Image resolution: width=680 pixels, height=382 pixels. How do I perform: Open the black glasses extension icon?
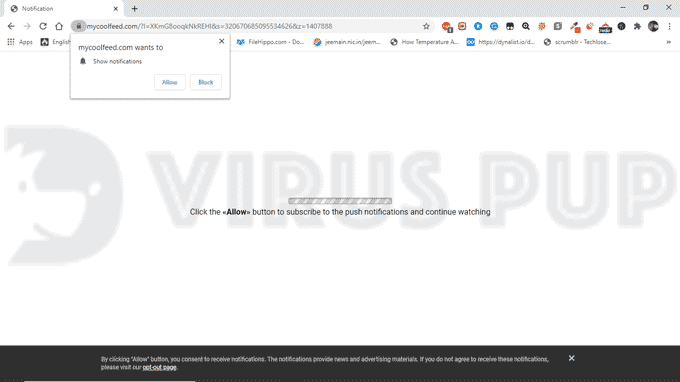coord(510,26)
